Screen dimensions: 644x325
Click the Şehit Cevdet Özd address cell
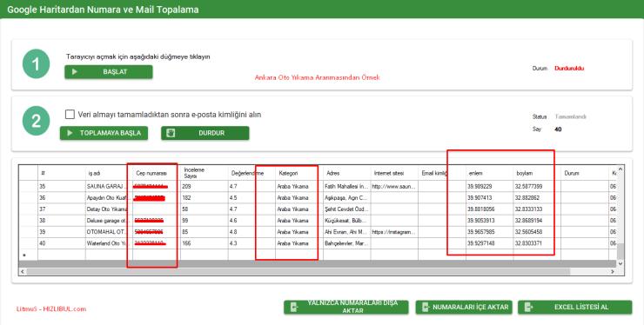pyautogui.click(x=346, y=209)
